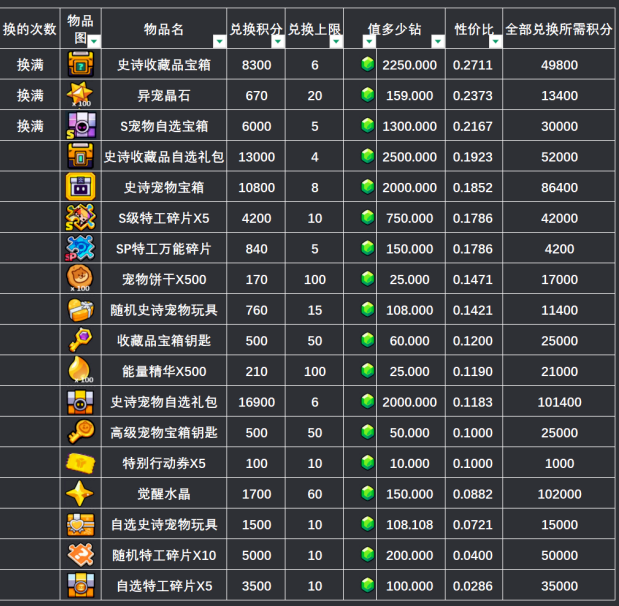Open the filter dropdown left of 值多少钻
Screen dimensions: 619x606
point(369,41)
